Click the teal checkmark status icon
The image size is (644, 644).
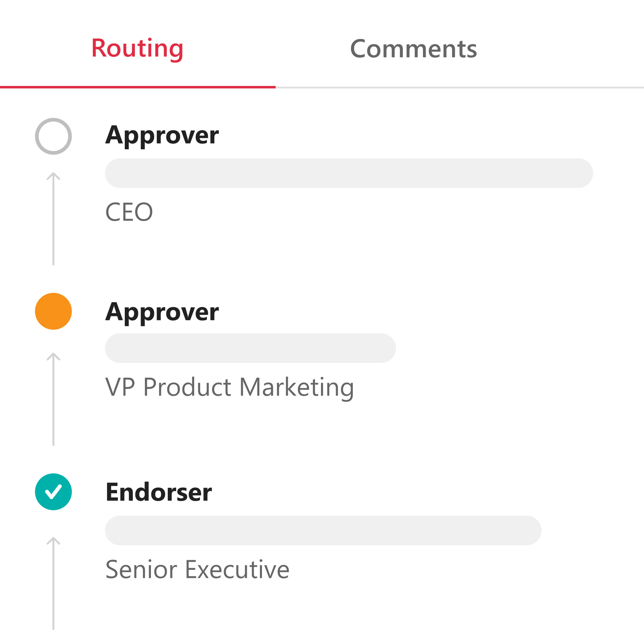(53, 492)
